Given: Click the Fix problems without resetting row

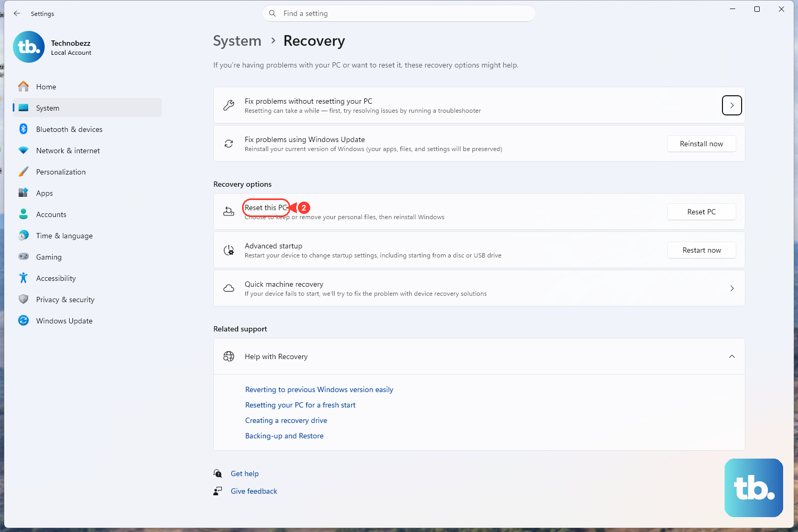Looking at the screenshot, I should 479,105.
